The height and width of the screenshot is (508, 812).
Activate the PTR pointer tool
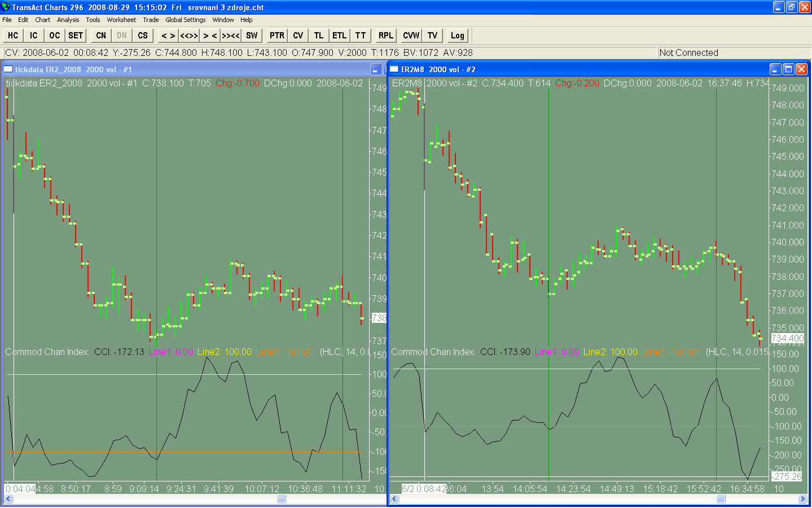(277, 36)
